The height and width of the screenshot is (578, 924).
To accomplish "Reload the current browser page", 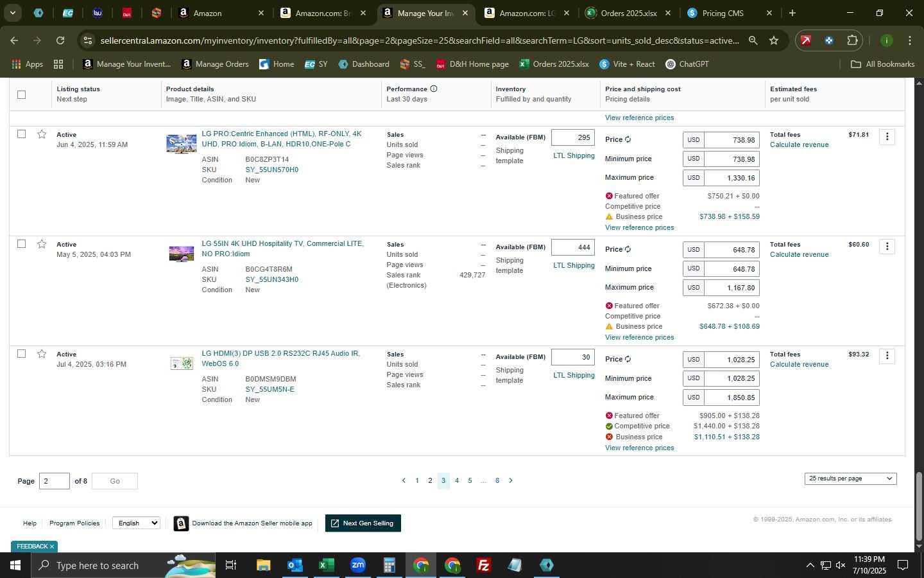I will click(60, 40).
